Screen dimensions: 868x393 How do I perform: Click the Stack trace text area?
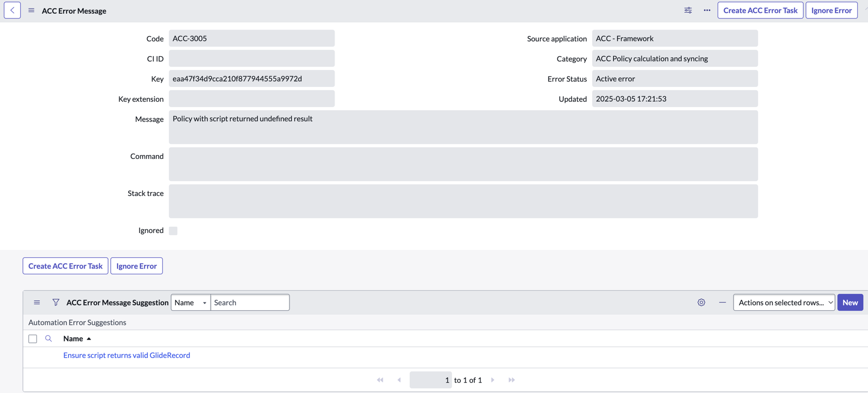(463, 201)
